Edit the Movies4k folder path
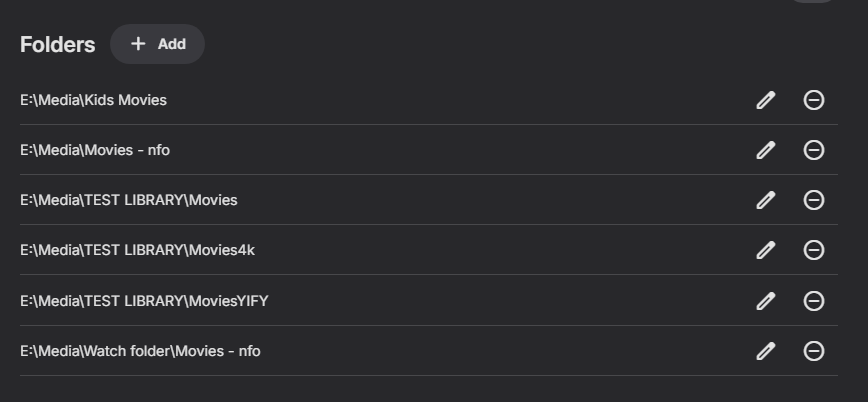 coord(766,250)
